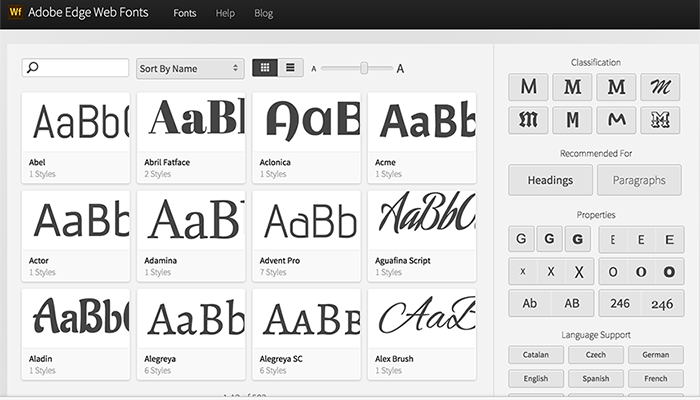Select the Actor font card
The width and height of the screenshot is (700, 400).
click(x=75, y=236)
